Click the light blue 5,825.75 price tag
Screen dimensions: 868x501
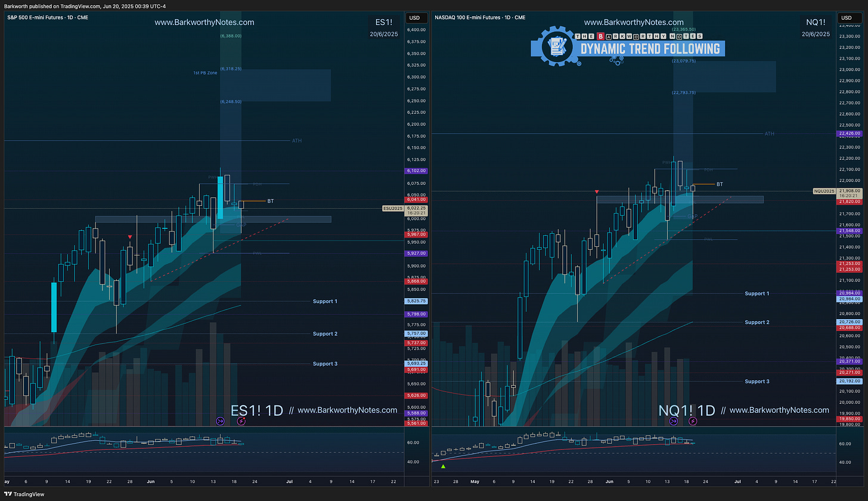click(x=416, y=301)
